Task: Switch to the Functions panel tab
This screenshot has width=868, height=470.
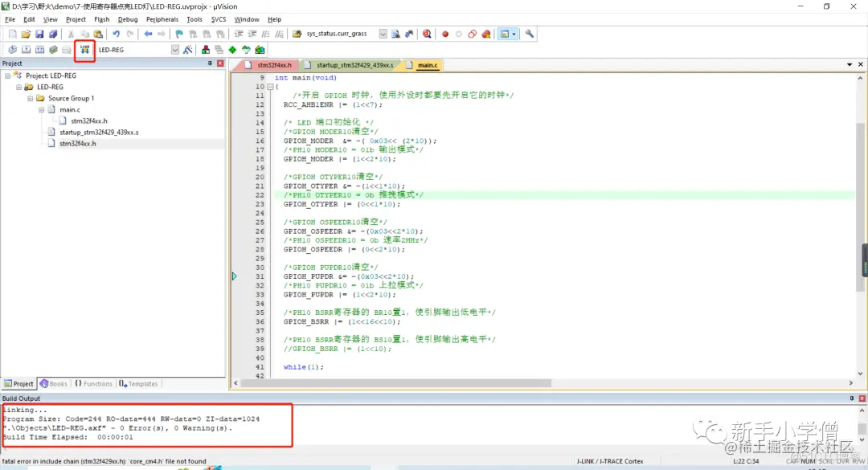Action: pyautogui.click(x=93, y=384)
